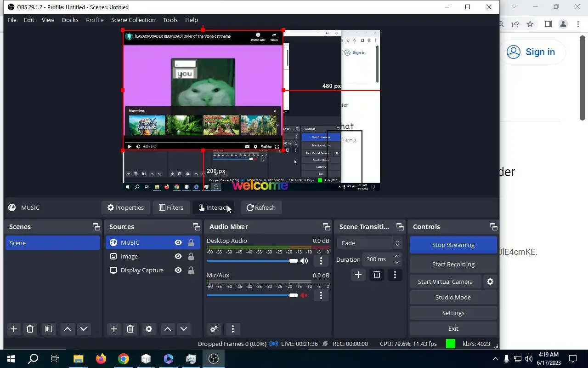Viewport: 588px width, 368px height.
Task: Remove selected scene with trash icon
Action: coord(30,329)
